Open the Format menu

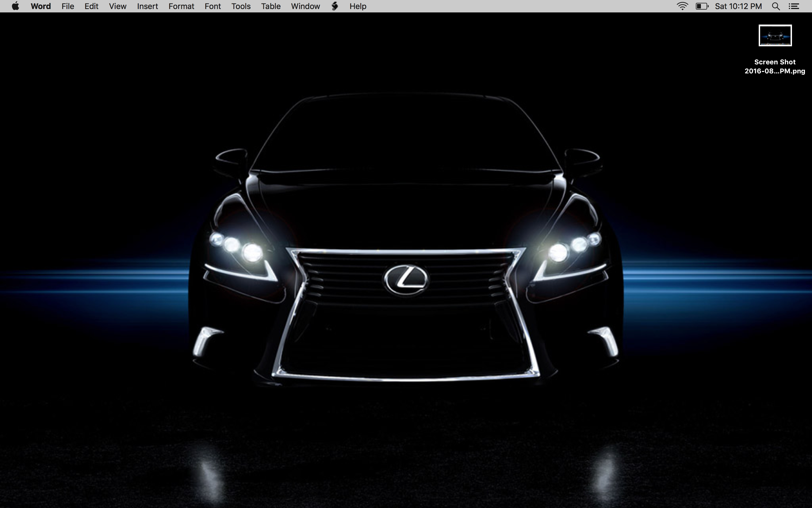click(x=181, y=6)
